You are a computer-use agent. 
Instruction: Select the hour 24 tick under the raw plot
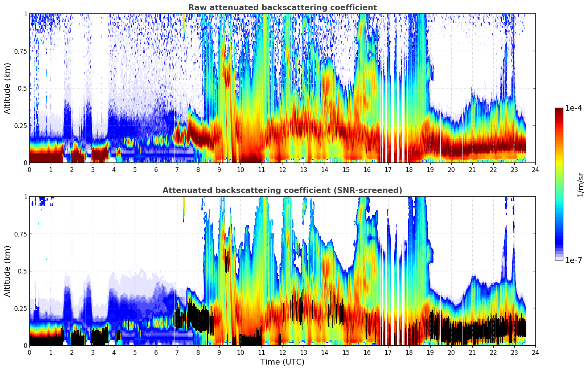tap(535, 169)
